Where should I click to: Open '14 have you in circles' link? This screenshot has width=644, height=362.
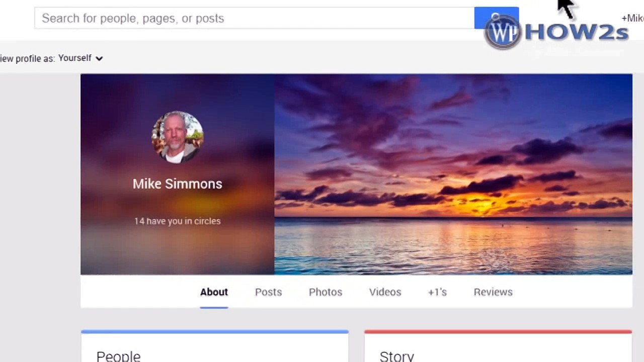point(178,221)
